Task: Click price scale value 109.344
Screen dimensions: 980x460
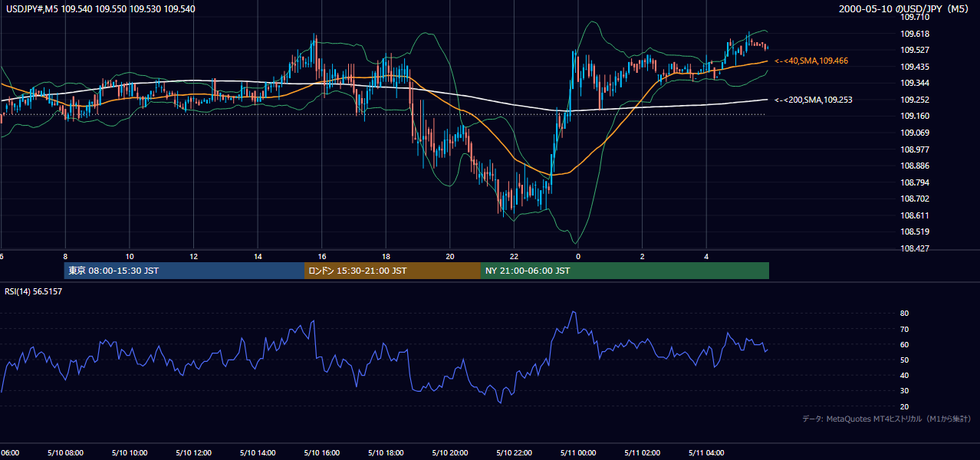Action: (915, 83)
